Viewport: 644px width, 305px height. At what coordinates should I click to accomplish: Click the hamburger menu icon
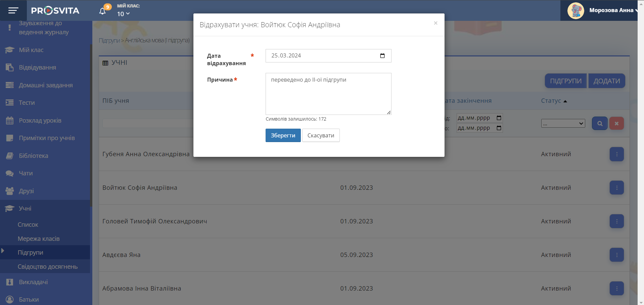13,10
